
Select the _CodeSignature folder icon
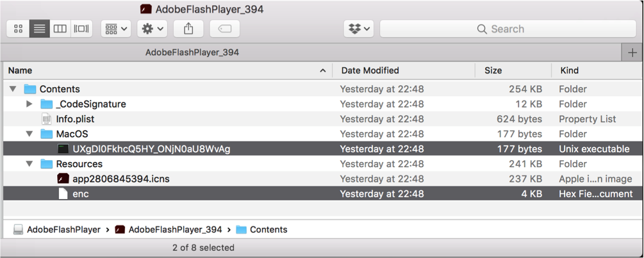pos(46,104)
